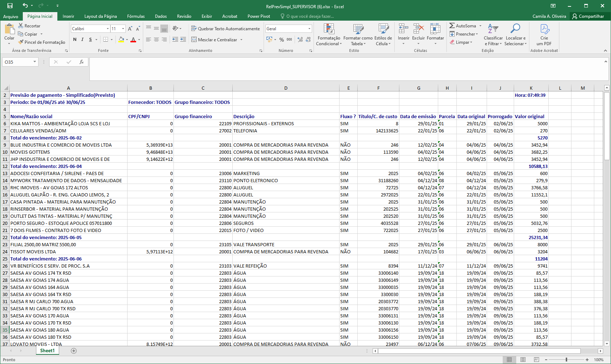The image size is (611, 364).
Task: Click the borders icon
Action: [105, 39]
